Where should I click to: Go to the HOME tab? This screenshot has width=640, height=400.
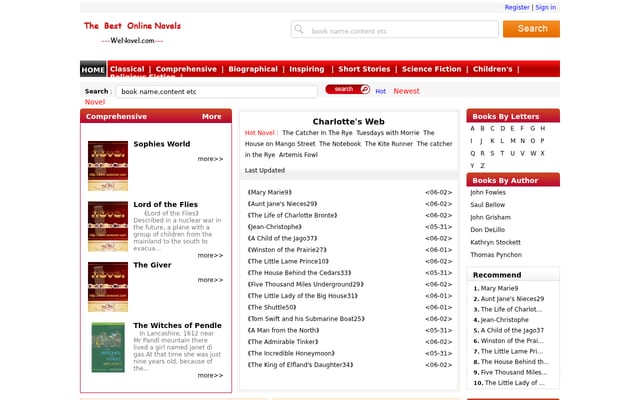coord(93,69)
